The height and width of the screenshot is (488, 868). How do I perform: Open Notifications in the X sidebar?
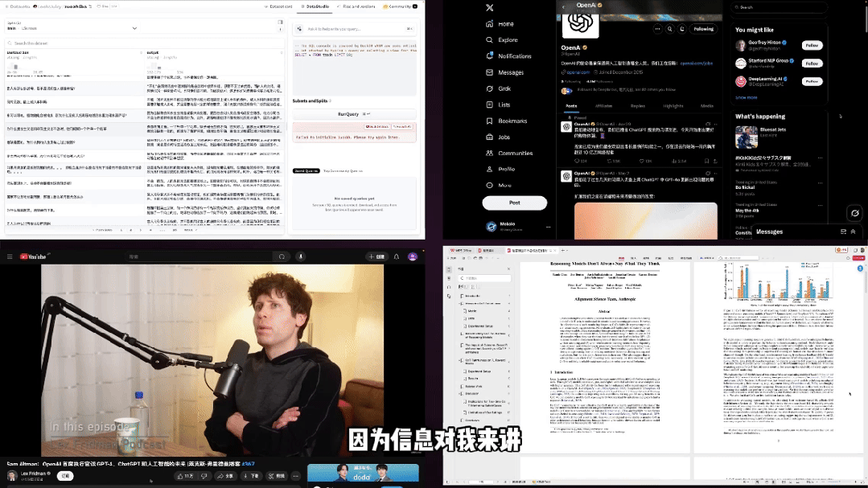pos(508,56)
